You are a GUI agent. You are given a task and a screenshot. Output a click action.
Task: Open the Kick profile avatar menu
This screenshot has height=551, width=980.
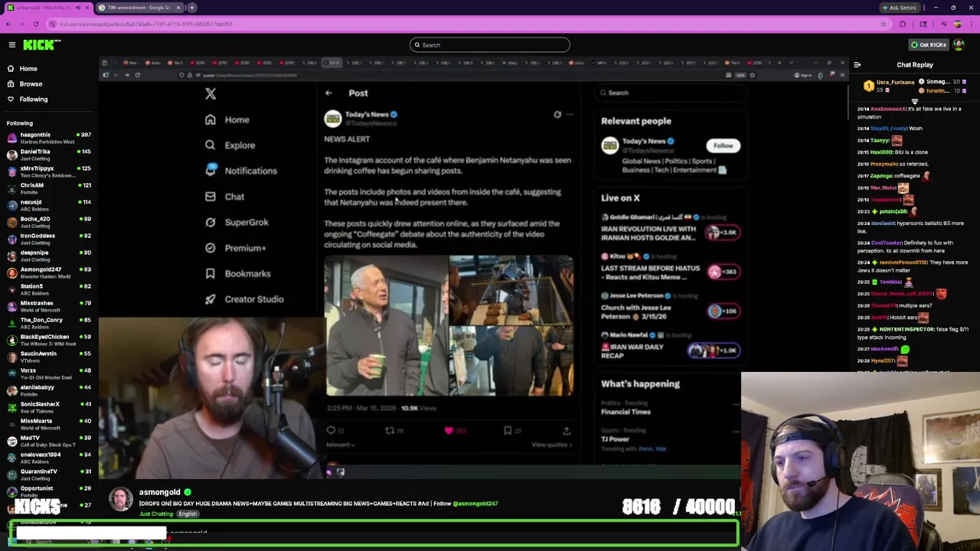959,44
